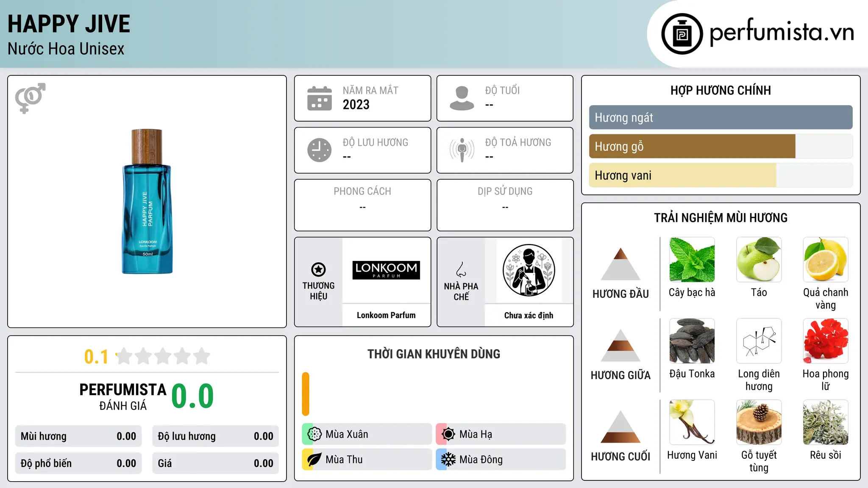Select the Mùa Hạ season row

501,434
